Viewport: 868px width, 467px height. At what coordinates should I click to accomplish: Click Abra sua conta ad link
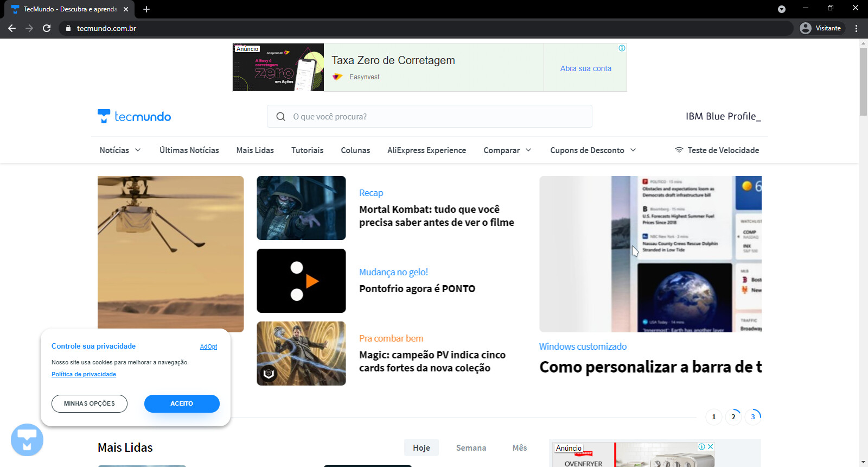585,68
